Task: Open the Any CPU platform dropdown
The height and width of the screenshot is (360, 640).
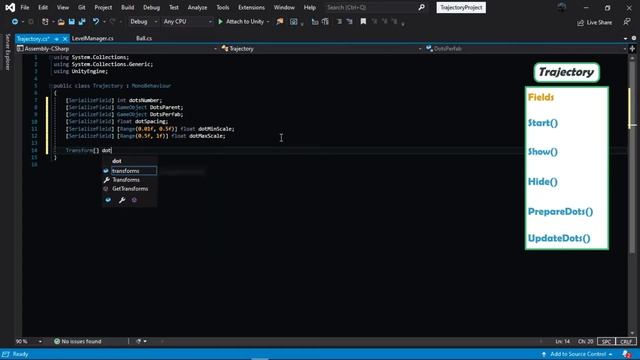Action: (187, 22)
